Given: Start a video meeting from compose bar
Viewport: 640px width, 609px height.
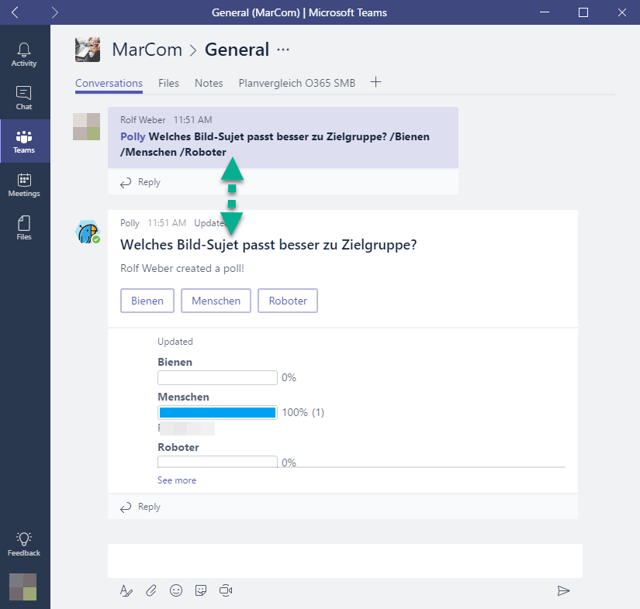Looking at the screenshot, I should tap(227, 591).
